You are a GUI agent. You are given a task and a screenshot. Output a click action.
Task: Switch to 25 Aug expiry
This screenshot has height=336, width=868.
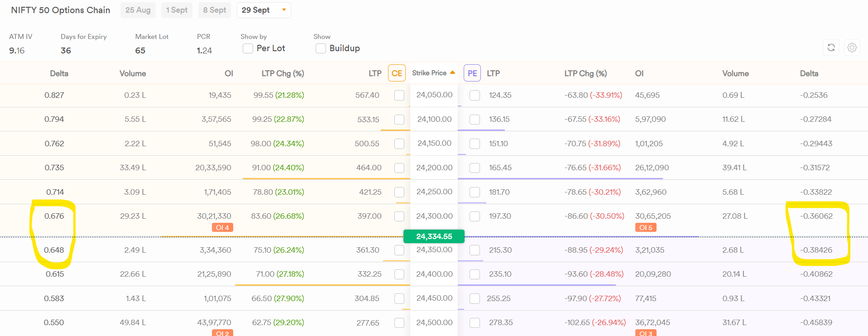[138, 10]
